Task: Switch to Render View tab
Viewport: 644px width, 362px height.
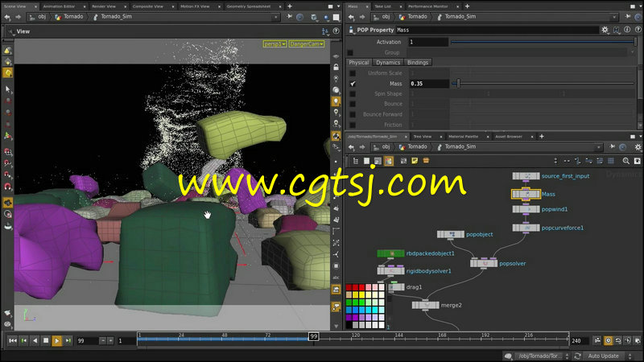Action: coord(104,6)
